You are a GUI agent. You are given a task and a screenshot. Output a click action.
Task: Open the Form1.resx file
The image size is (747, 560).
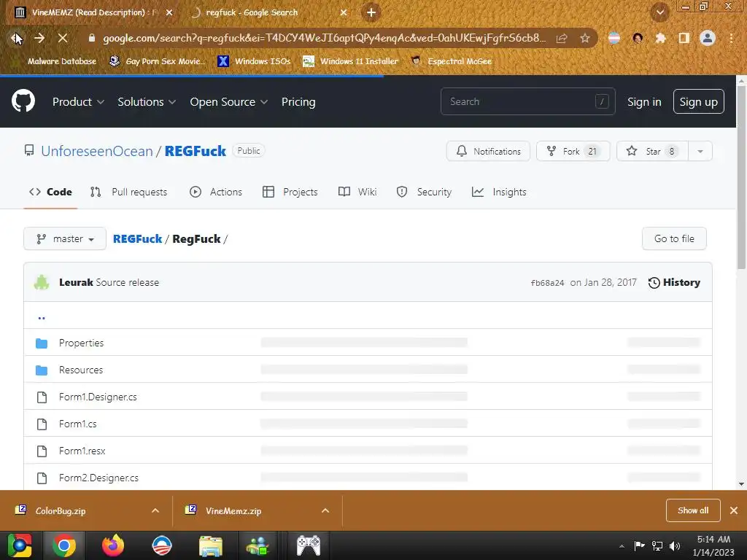82,451
